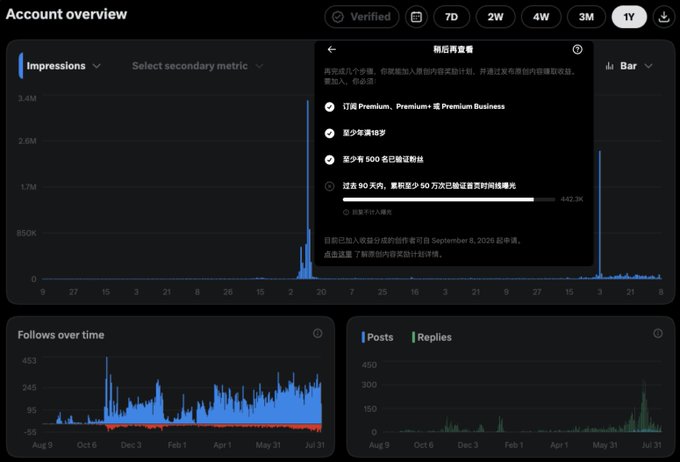This screenshot has width=680, height=462.
Task: Click the tall impressions spike bar near 20
Action: [x=308, y=189]
